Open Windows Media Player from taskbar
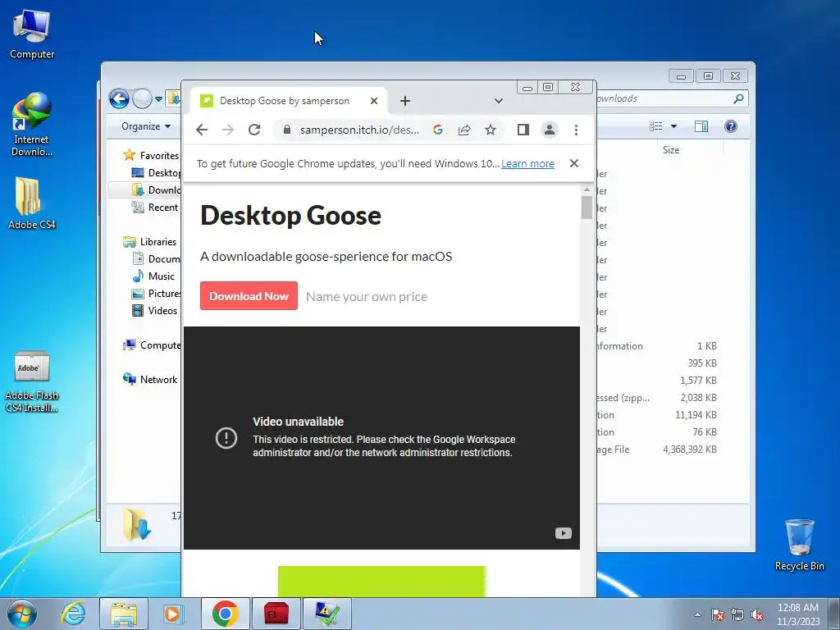Screen dimensions: 840x630 point(173,614)
